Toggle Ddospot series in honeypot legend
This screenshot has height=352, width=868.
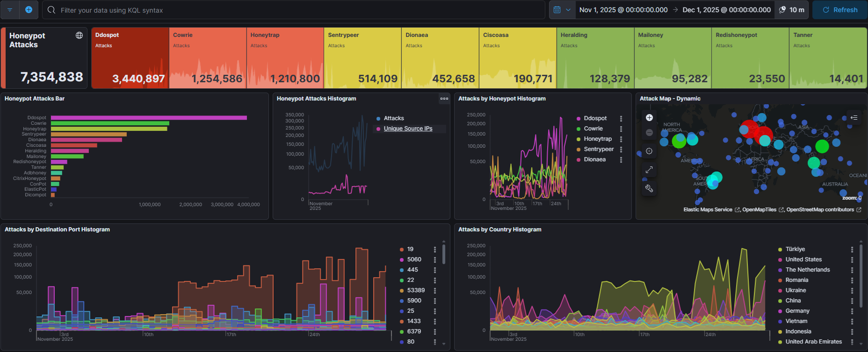pos(595,118)
